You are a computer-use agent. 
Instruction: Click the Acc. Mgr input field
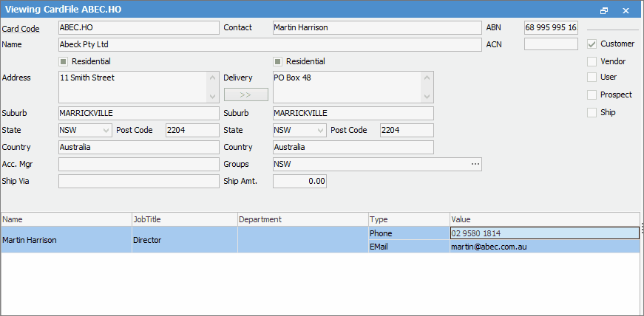(x=138, y=164)
